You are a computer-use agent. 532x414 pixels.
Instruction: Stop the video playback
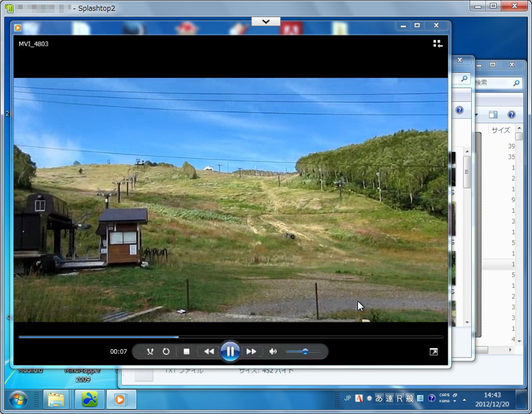[186, 351]
